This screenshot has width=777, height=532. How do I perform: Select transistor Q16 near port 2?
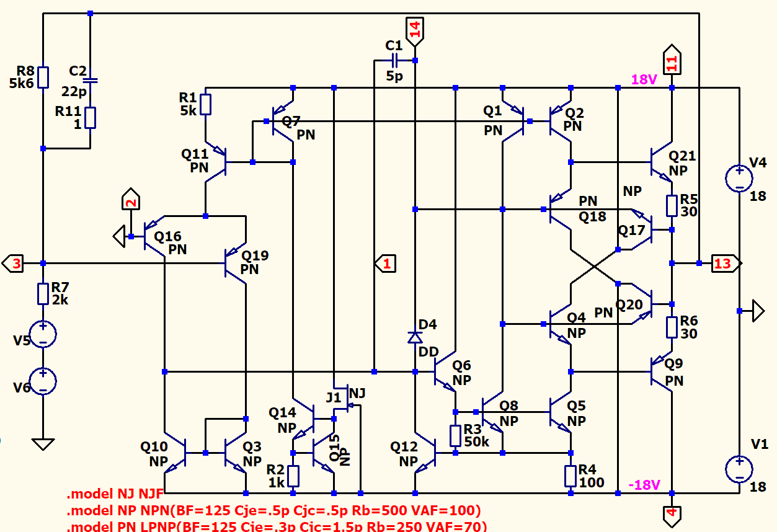155,236
